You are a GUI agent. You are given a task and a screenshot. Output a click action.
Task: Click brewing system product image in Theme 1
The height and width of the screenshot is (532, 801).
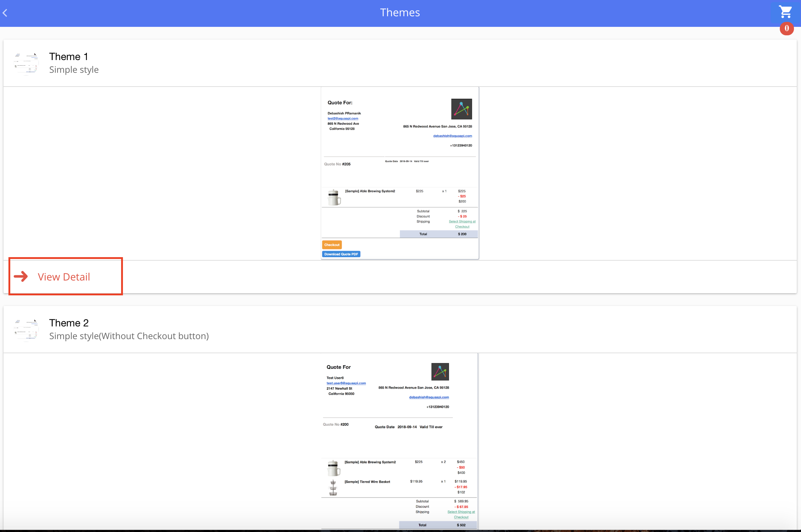(334, 197)
